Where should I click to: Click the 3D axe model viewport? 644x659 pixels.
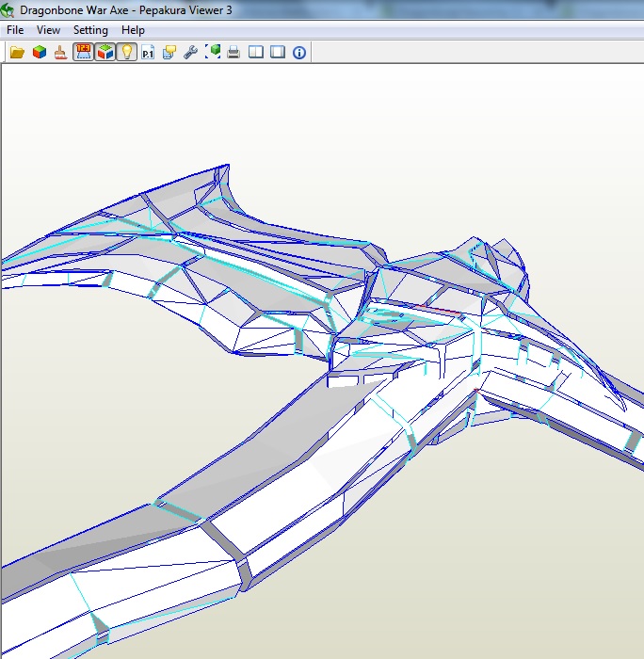(x=323, y=362)
